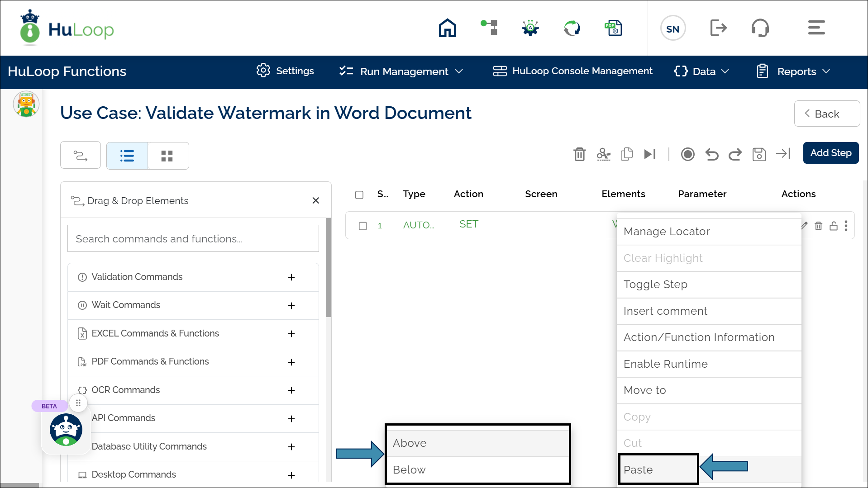Tick the select-all checkbox in table header
The height and width of the screenshot is (488, 868).
click(x=359, y=194)
